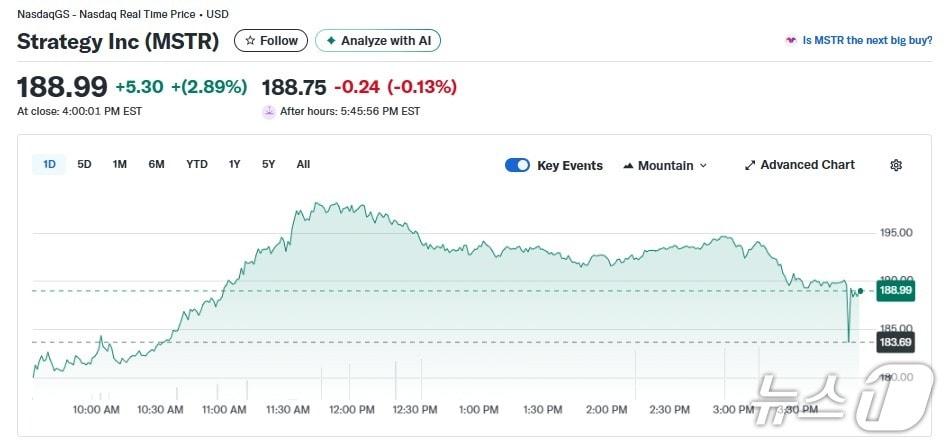This screenshot has height=445, width=948.
Task: Select the 1D range tab
Action: tap(49, 164)
